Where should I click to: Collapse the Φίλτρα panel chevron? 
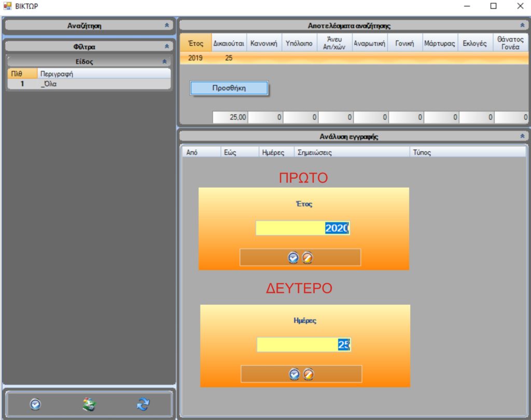pyautogui.click(x=166, y=47)
